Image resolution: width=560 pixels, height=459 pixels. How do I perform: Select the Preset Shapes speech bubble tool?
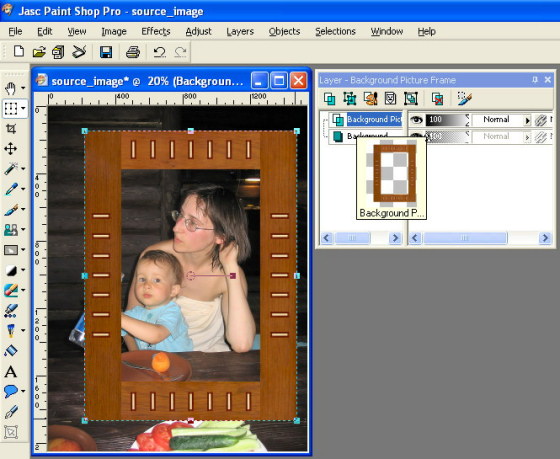coord(11,391)
